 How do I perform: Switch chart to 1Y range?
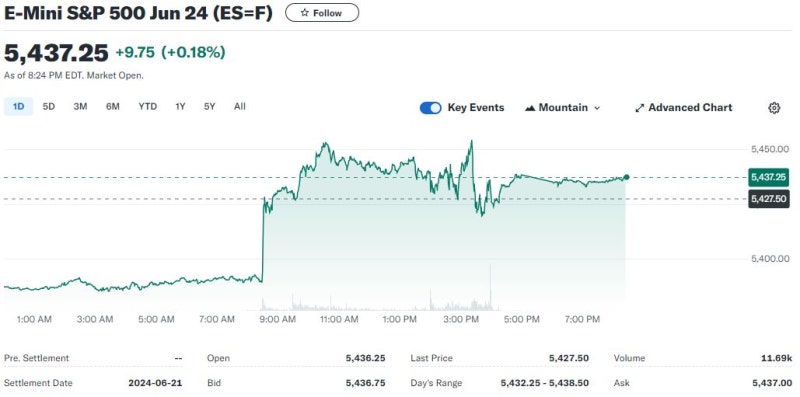coord(180,107)
